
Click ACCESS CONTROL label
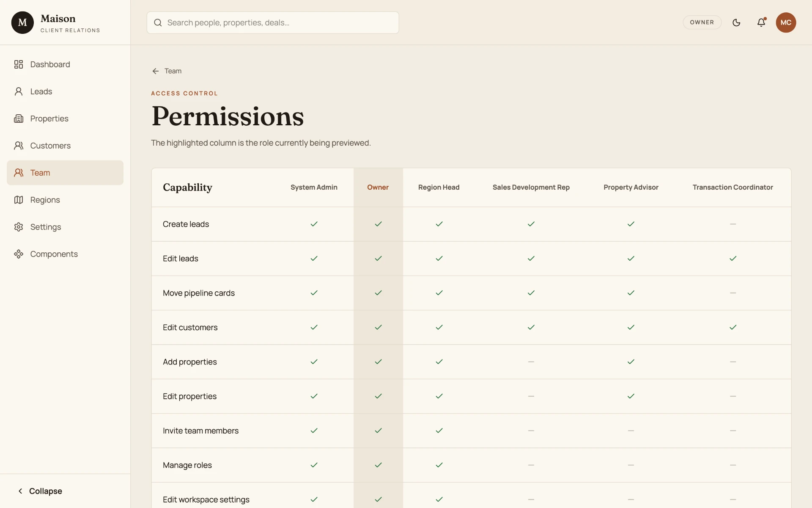point(184,93)
